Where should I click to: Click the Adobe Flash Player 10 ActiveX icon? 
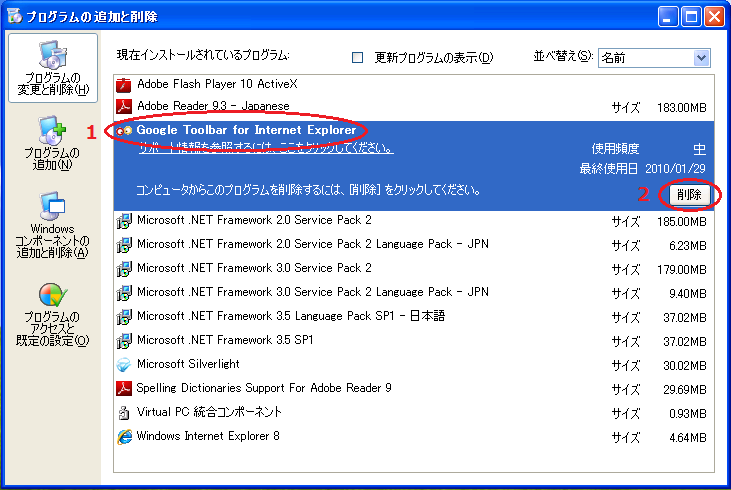click(124, 84)
